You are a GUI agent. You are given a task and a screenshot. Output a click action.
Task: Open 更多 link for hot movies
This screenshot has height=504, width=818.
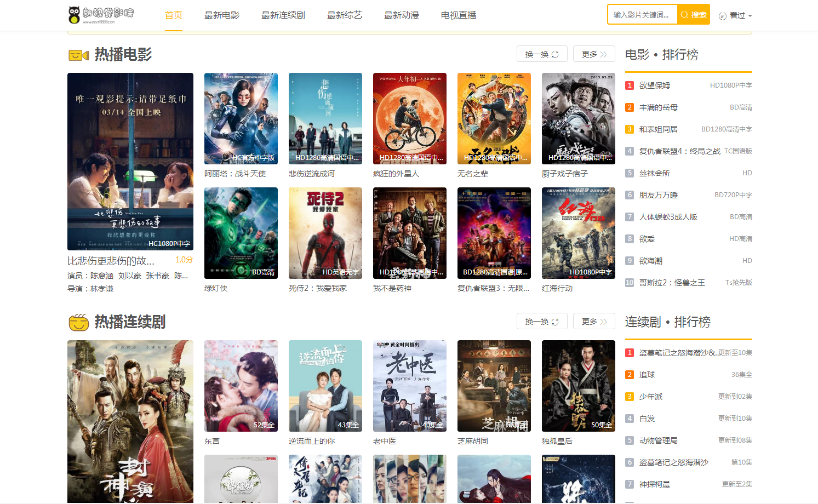pyautogui.click(x=594, y=54)
